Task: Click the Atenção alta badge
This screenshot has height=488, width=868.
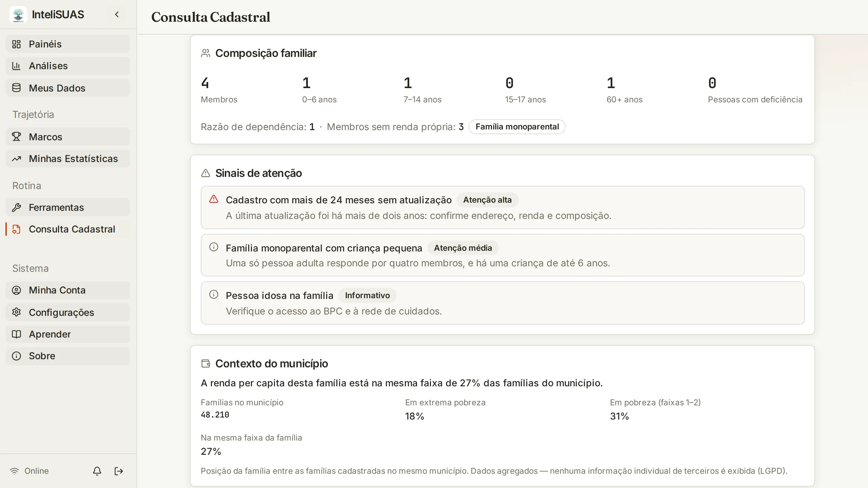Action: click(487, 200)
